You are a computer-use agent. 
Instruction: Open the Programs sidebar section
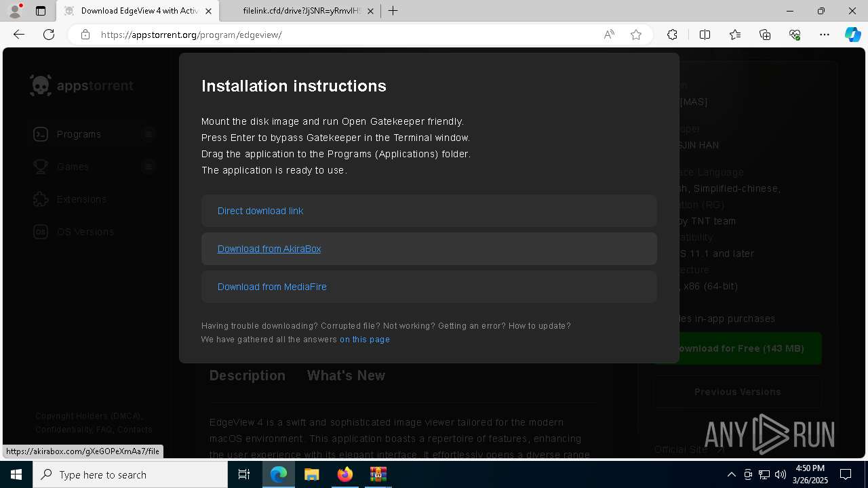click(x=79, y=134)
